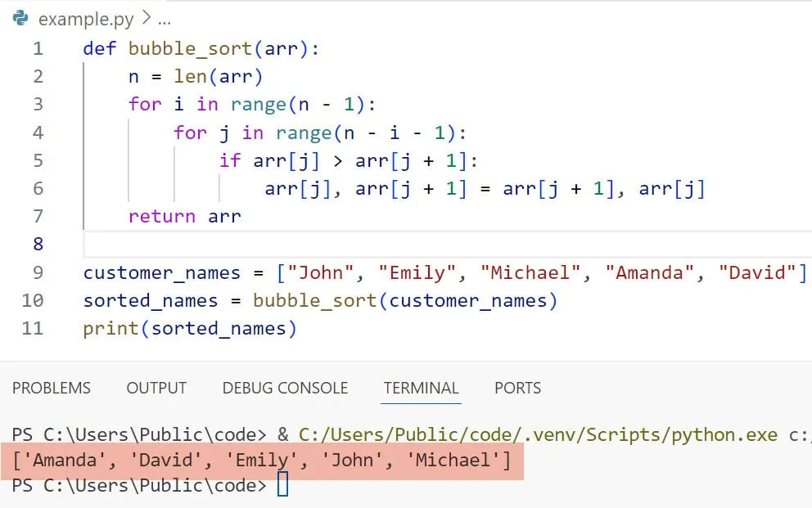The image size is (812, 508).
Task: Select the TERMINAL tab
Action: (421, 388)
